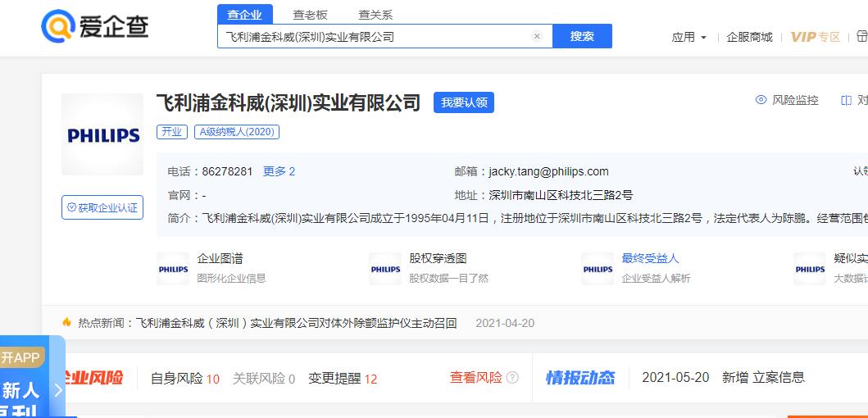Click the blue 搜索 button
The height and width of the screenshot is (418, 868).
[582, 37]
